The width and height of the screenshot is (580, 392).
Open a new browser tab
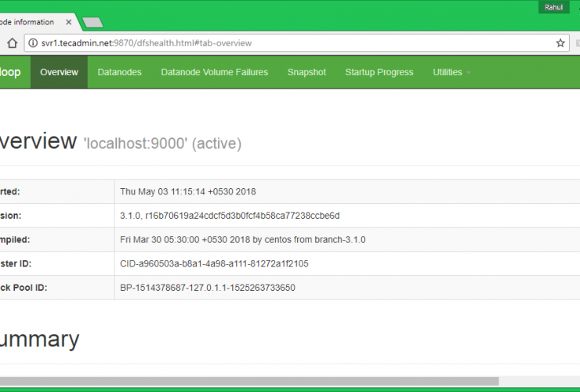point(92,22)
